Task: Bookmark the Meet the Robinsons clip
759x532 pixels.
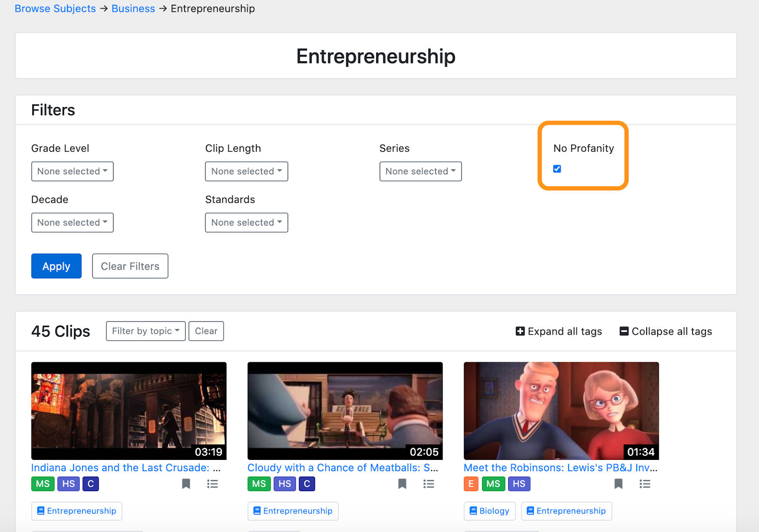Action: click(x=619, y=484)
